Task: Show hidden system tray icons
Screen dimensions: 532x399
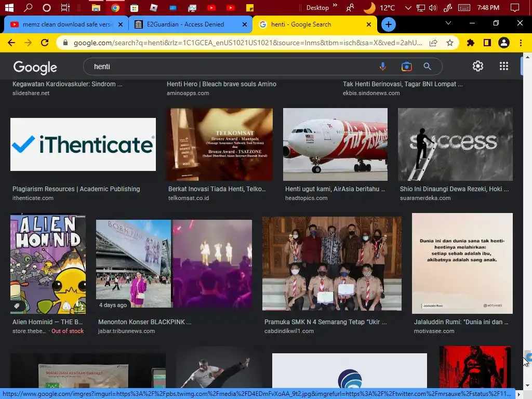Action: coord(408,7)
